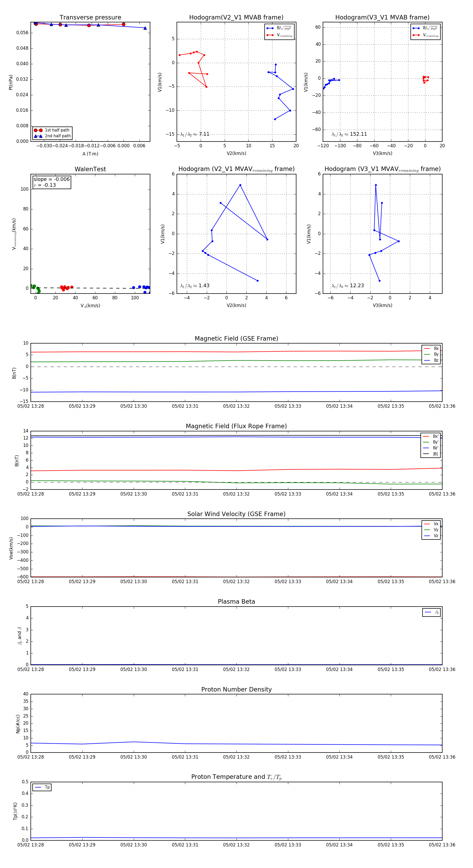Click the "WalenTest" plot title
Screen dimensions: 473x868
tap(90, 169)
